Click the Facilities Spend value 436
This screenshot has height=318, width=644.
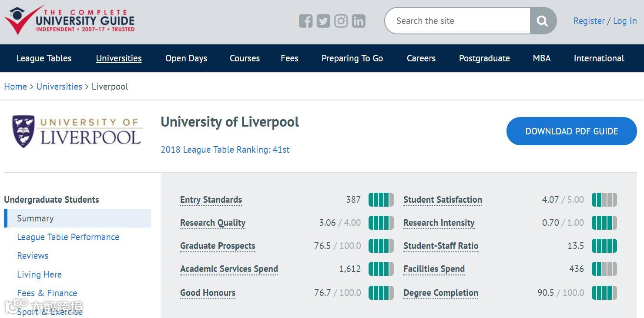pyautogui.click(x=577, y=269)
